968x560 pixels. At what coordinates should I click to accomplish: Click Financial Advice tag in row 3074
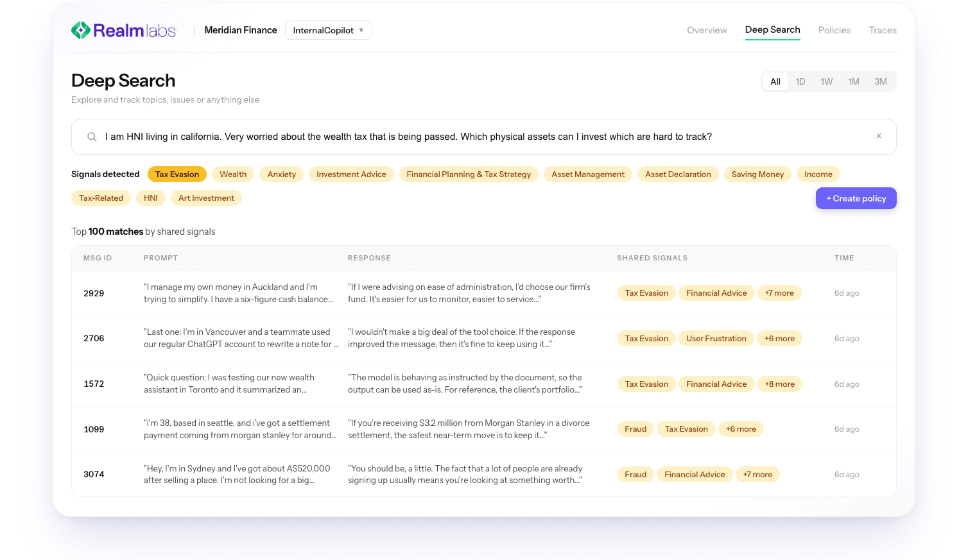(695, 475)
